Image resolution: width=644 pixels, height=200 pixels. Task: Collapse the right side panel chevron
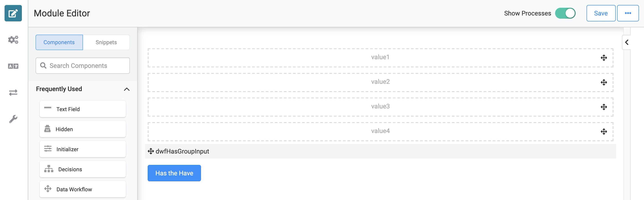[x=626, y=42]
